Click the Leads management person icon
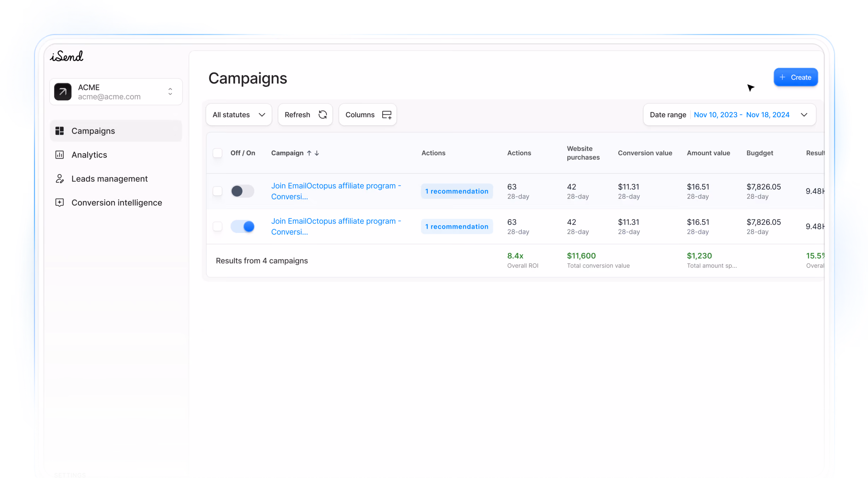 59,179
